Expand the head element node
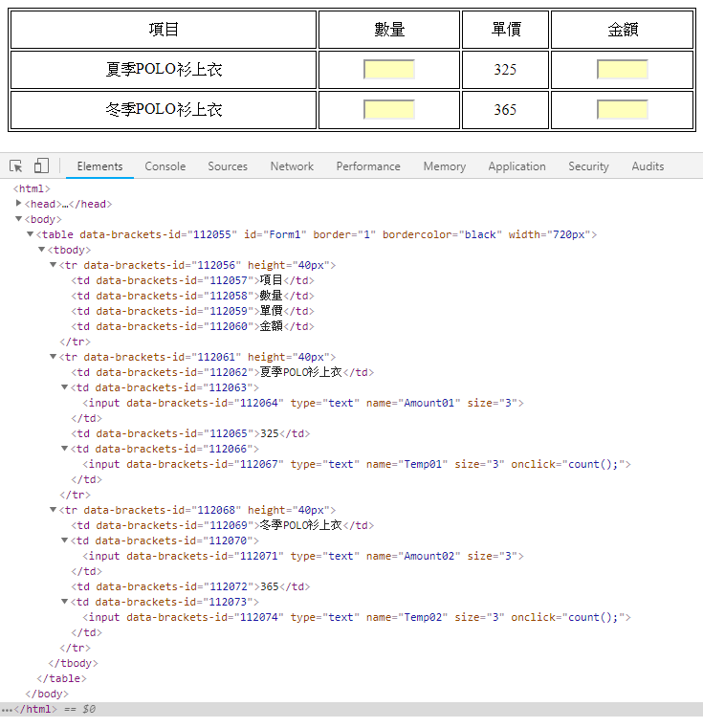 click(18, 204)
